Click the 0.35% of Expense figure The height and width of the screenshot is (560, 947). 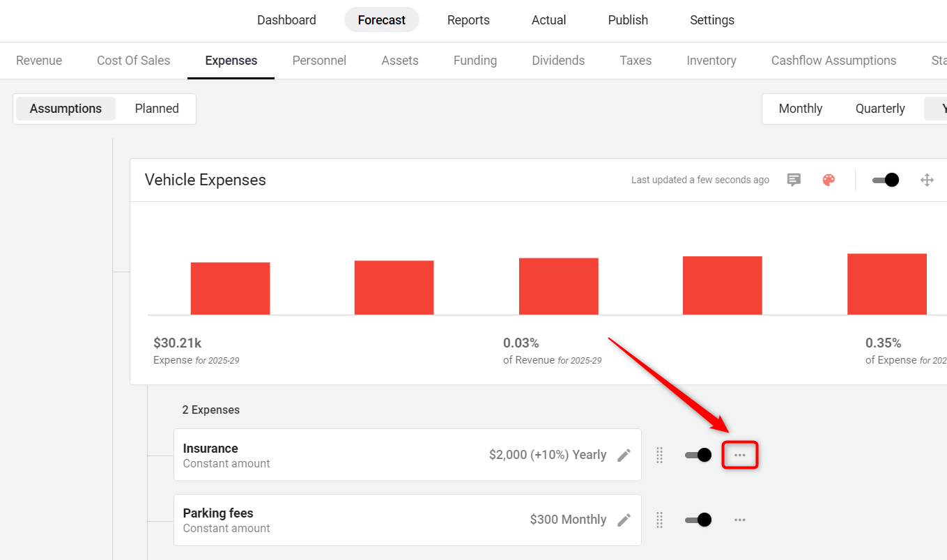click(x=884, y=343)
